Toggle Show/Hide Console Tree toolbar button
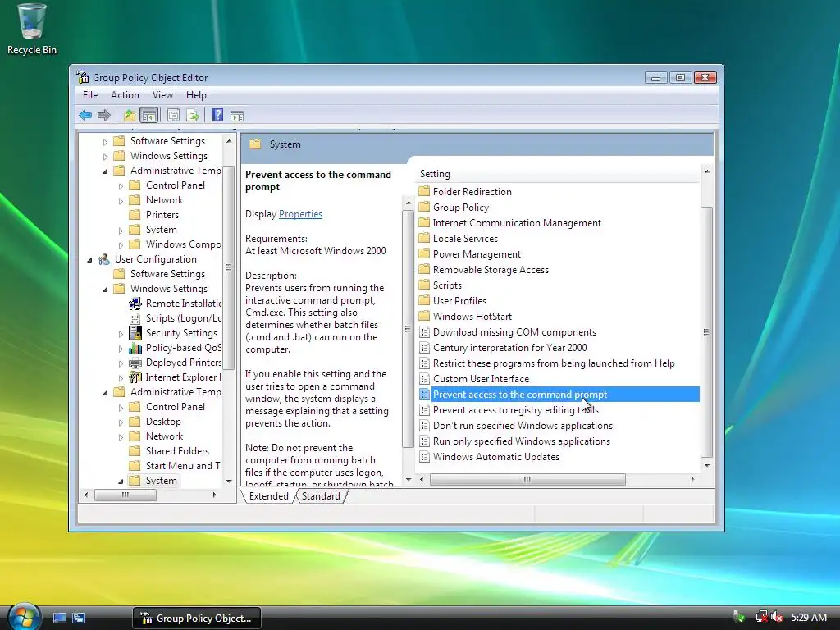Image resolution: width=840 pixels, height=630 pixels. [149, 115]
